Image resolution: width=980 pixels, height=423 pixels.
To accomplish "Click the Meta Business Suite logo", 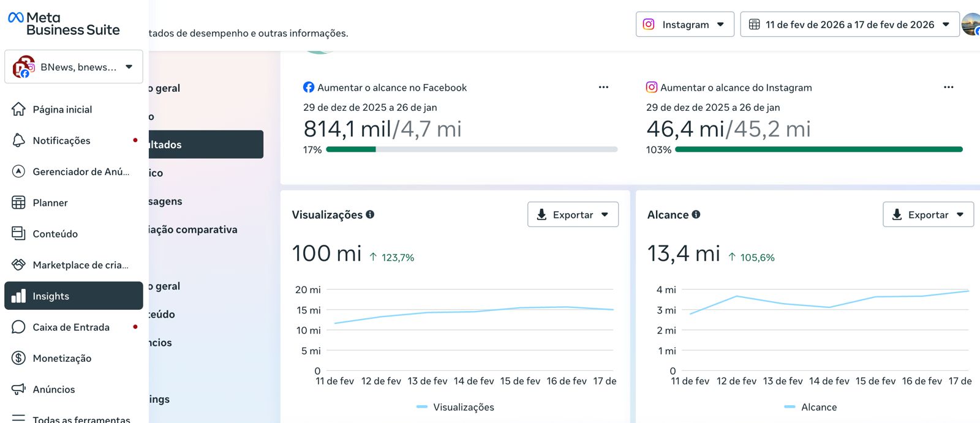I will point(64,24).
